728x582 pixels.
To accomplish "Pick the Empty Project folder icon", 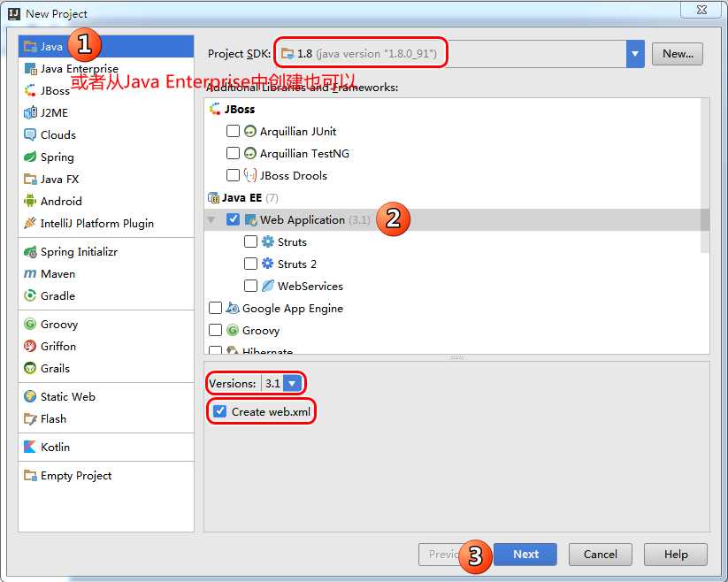I will [x=30, y=476].
